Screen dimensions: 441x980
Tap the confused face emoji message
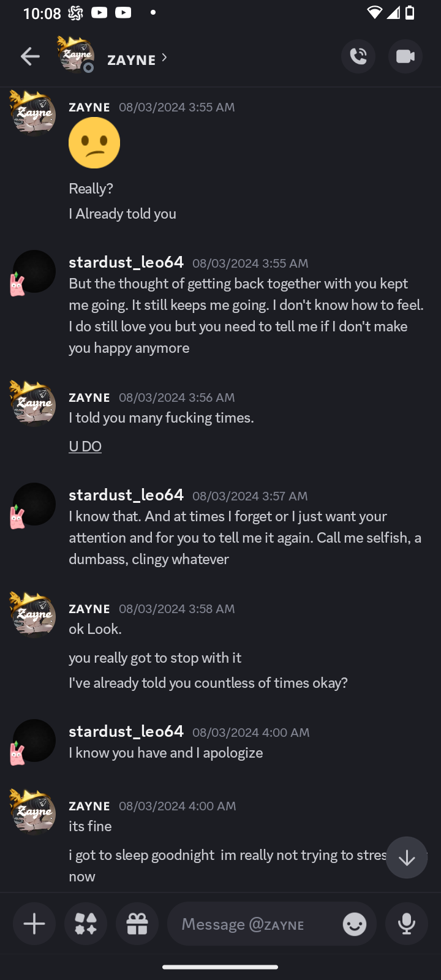(94, 143)
